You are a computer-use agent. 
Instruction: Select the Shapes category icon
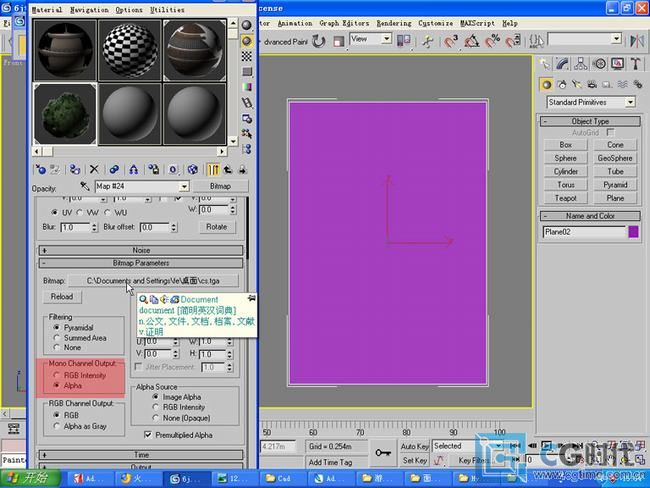pyautogui.click(x=562, y=85)
